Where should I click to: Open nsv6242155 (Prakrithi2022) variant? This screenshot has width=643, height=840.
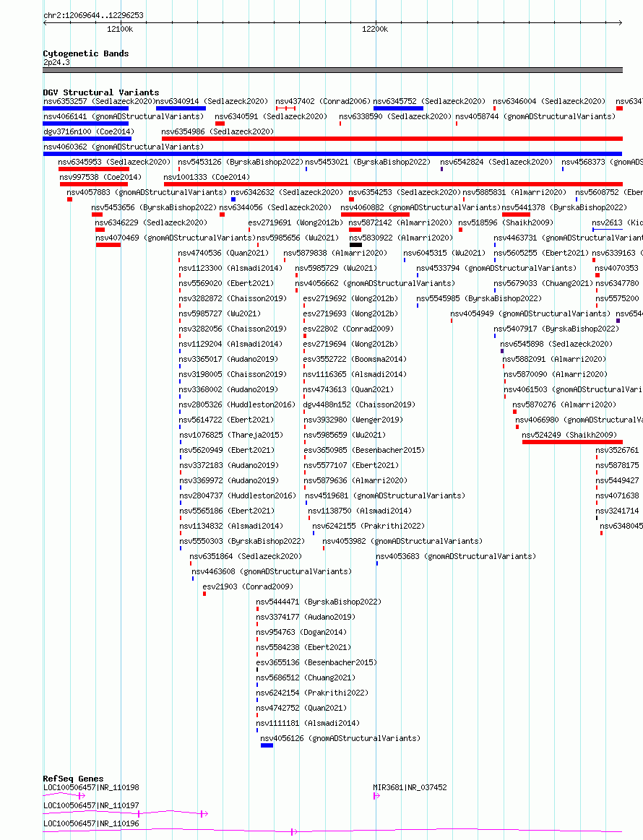pyautogui.click(x=368, y=526)
